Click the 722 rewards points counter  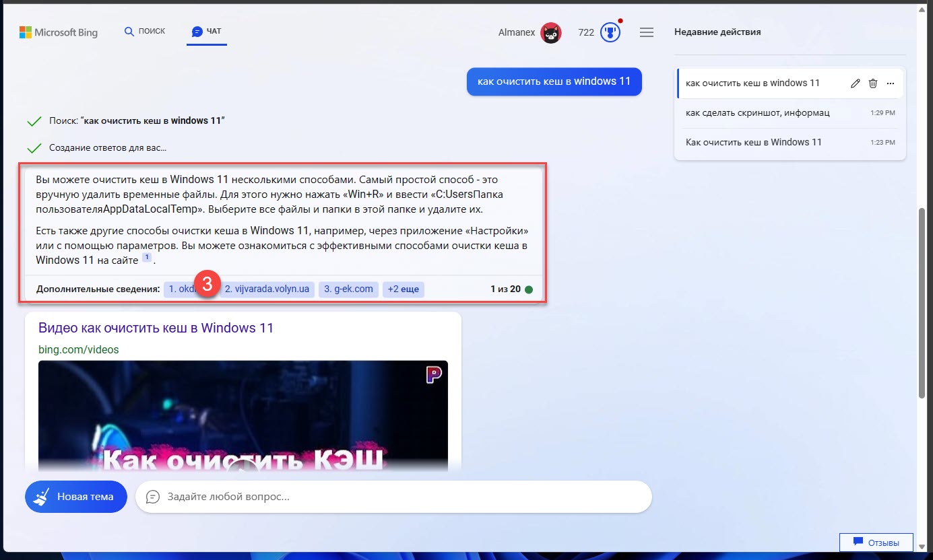586,32
